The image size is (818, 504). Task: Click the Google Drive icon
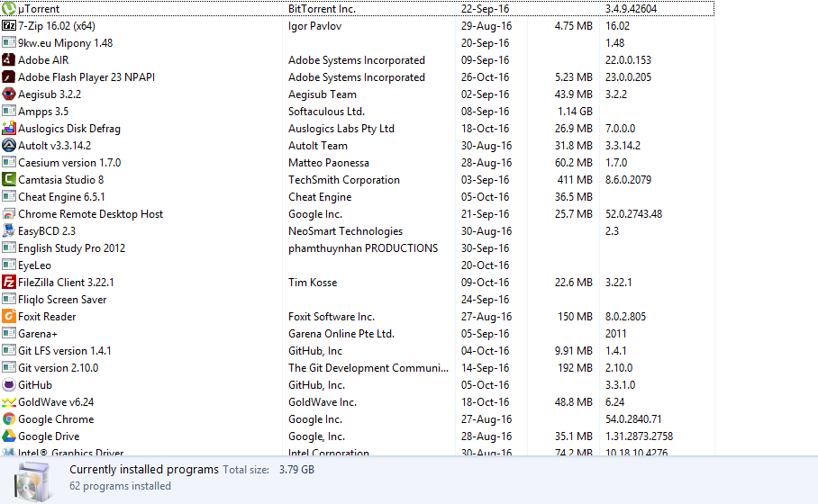tap(9, 436)
